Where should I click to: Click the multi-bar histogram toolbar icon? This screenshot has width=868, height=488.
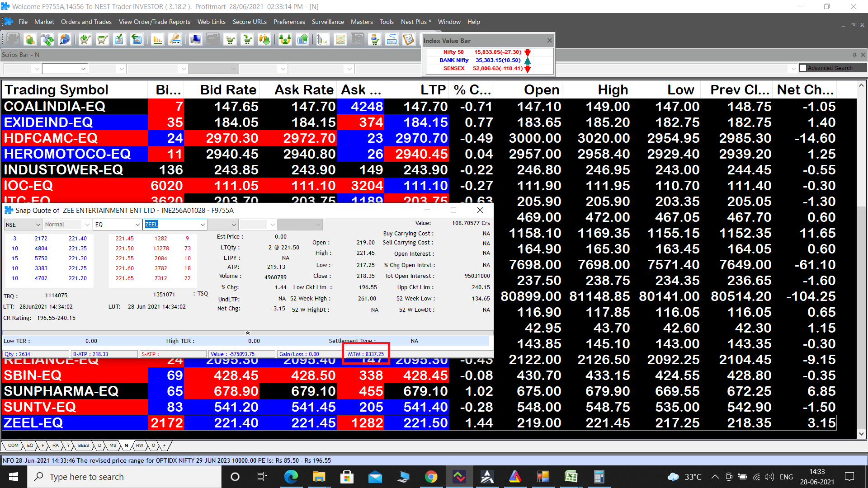pyautogui.click(x=323, y=40)
